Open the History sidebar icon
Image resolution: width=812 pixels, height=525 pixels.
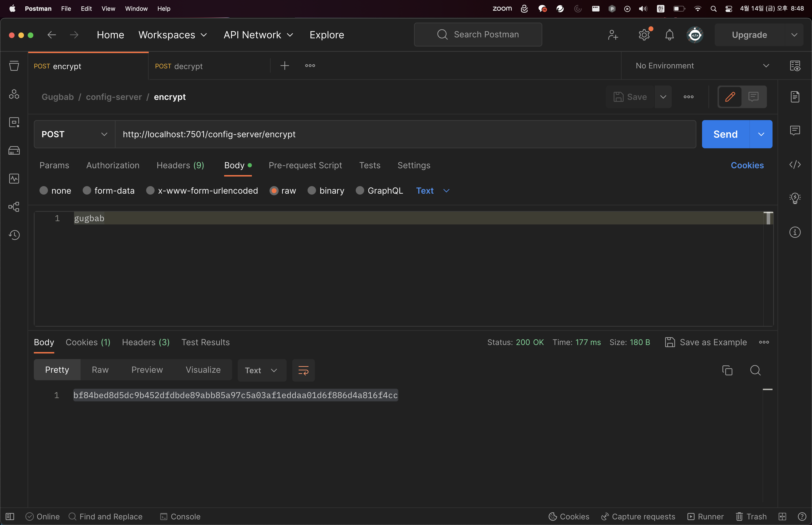14,235
